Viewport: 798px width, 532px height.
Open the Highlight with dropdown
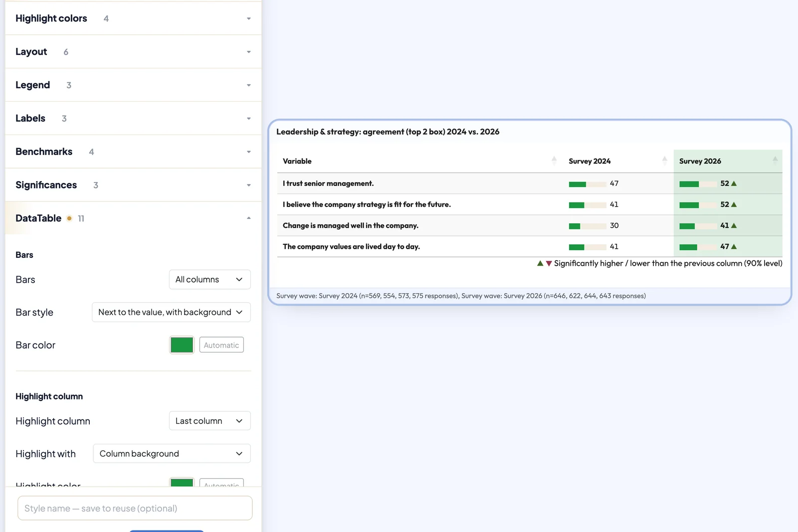pos(172,454)
